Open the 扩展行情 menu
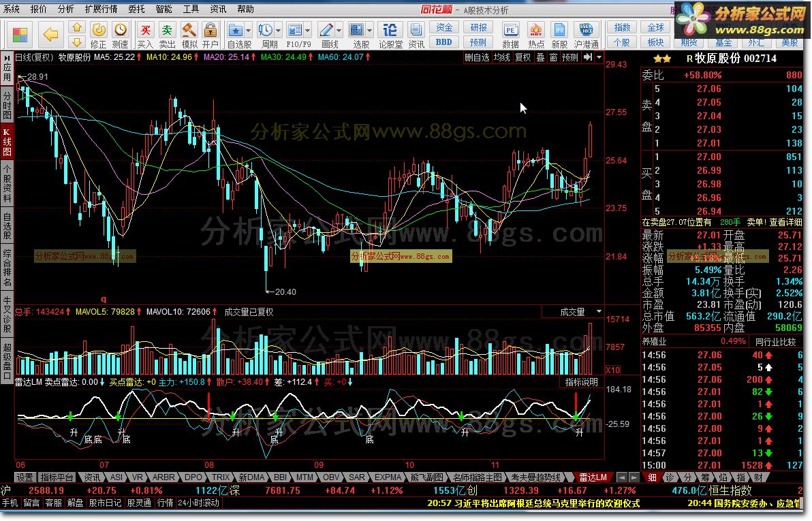This screenshot has height=521, width=812. (x=101, y=10)
